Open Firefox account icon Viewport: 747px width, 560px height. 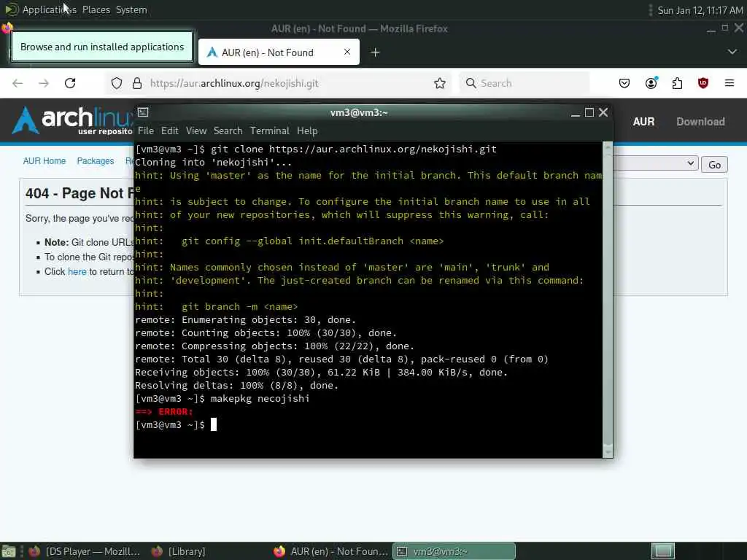click(x=651, y=83)
